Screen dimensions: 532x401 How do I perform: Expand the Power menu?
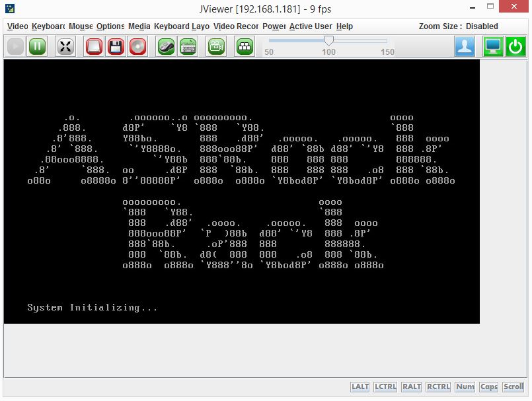274,26
